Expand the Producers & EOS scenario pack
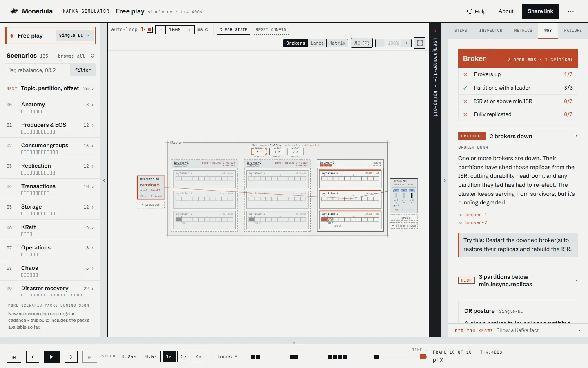This screenshot has width=588, height=368. tap(50, 128)
